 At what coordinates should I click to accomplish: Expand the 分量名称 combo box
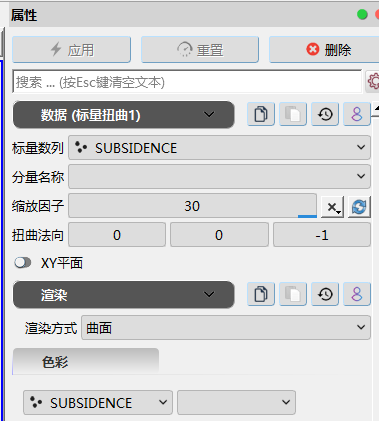point(219,176)
